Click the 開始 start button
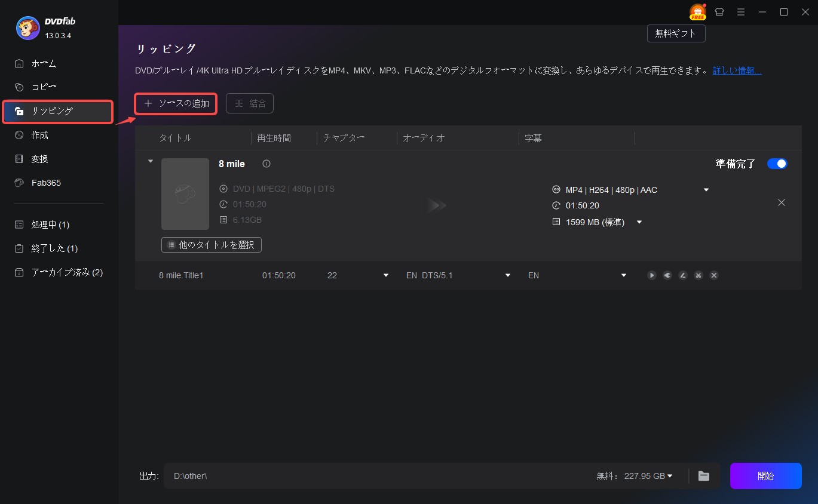The width and height of the screenshot is (818, 504). (765, 476)
